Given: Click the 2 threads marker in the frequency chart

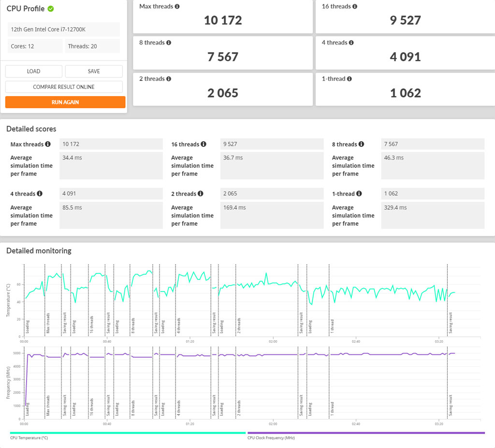Looking at the screenshot, I should 239,408.
